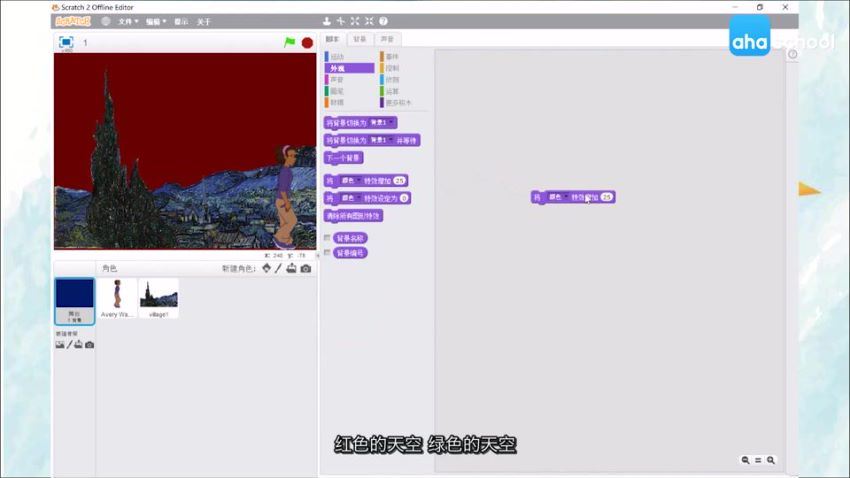Open backdrop dropdown in 将背景切换为 block

pyautogui.click(x=382, y=123)
